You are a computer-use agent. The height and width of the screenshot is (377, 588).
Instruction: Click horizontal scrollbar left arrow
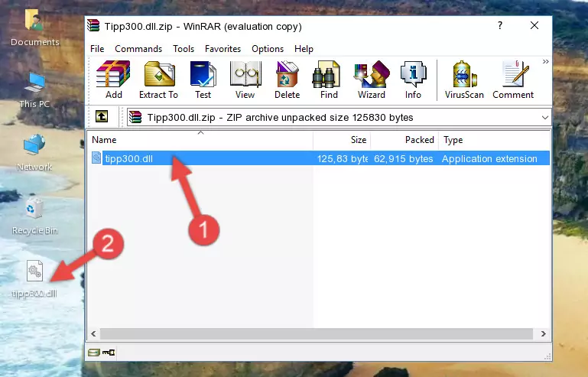pyautogui.click(x=93, y=333)
